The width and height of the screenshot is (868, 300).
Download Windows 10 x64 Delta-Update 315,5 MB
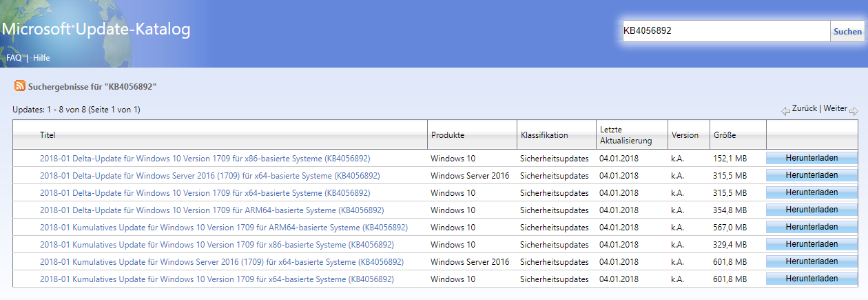point(812,192)
